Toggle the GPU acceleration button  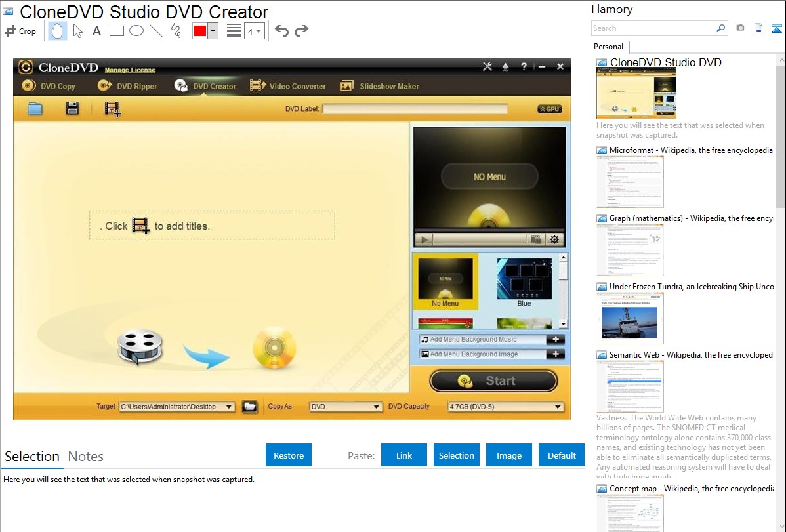[549, 109]
